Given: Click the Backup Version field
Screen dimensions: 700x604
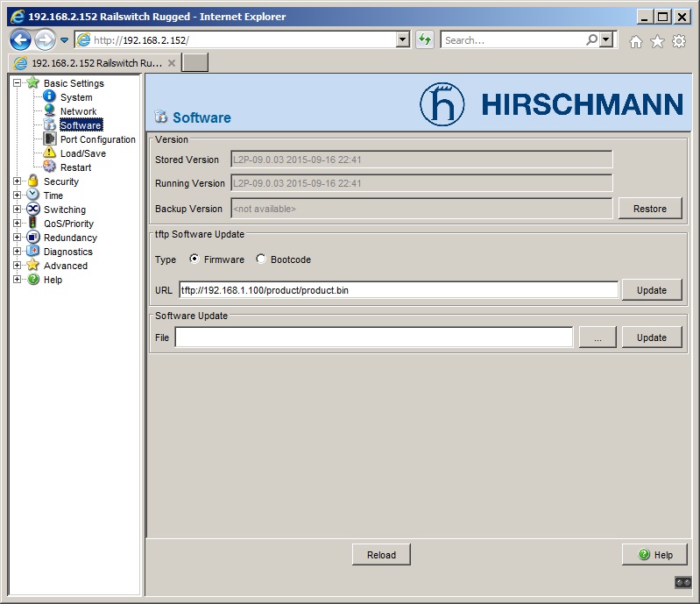Looking at the screenshot, I should point(421,208).
